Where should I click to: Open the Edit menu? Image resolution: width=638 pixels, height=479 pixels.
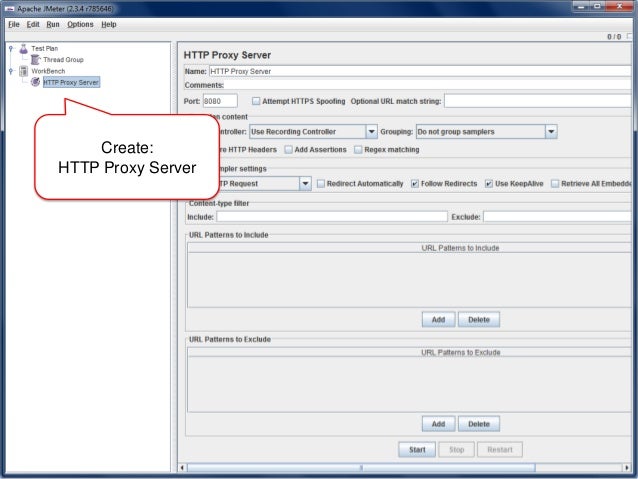point(33,24)
